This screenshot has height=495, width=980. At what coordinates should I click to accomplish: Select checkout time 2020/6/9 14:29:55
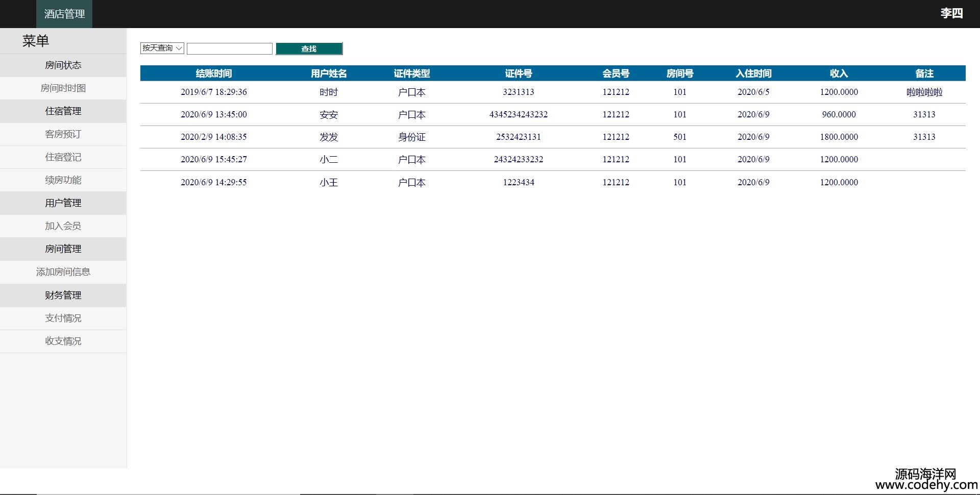[214, 183]
